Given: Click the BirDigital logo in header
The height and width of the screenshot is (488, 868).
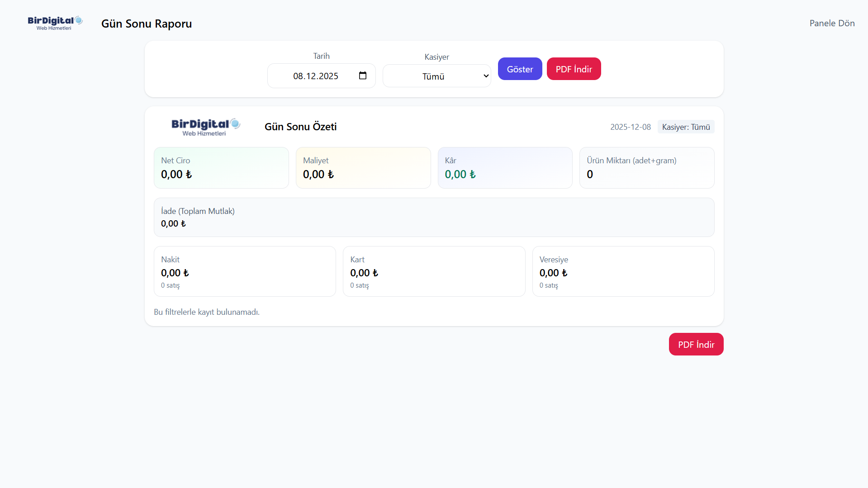Looking at the screenshot, I should pyautogui.click(x=55, y=23).
